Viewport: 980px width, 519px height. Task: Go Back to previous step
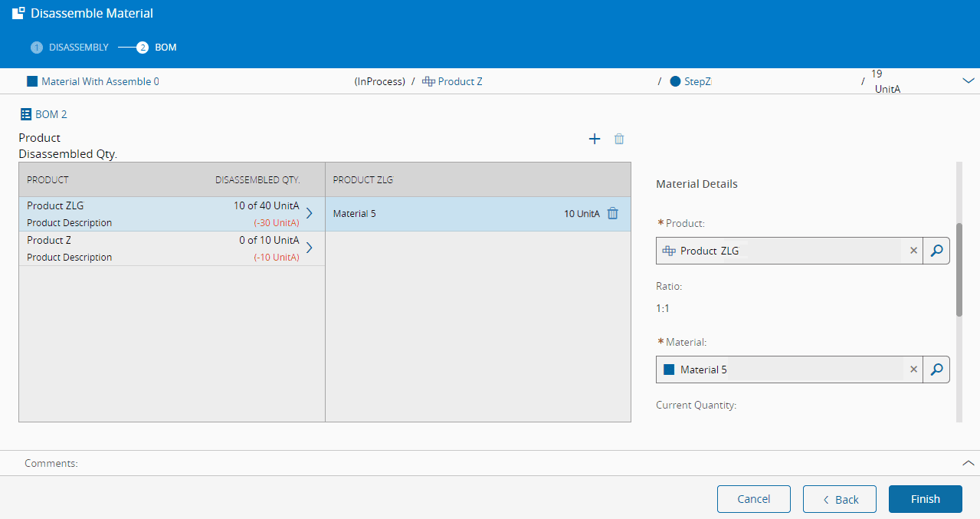839,499
